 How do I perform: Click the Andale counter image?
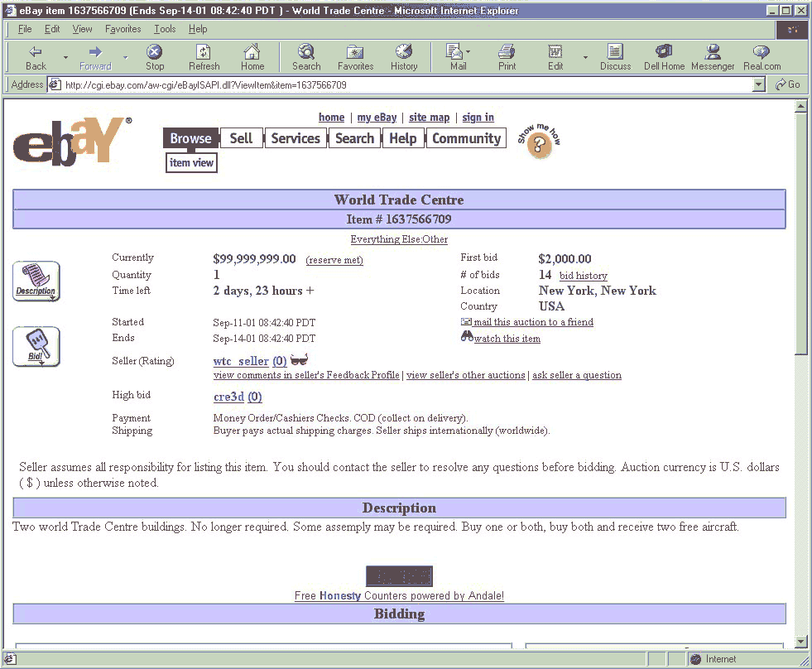pos(399,575)
